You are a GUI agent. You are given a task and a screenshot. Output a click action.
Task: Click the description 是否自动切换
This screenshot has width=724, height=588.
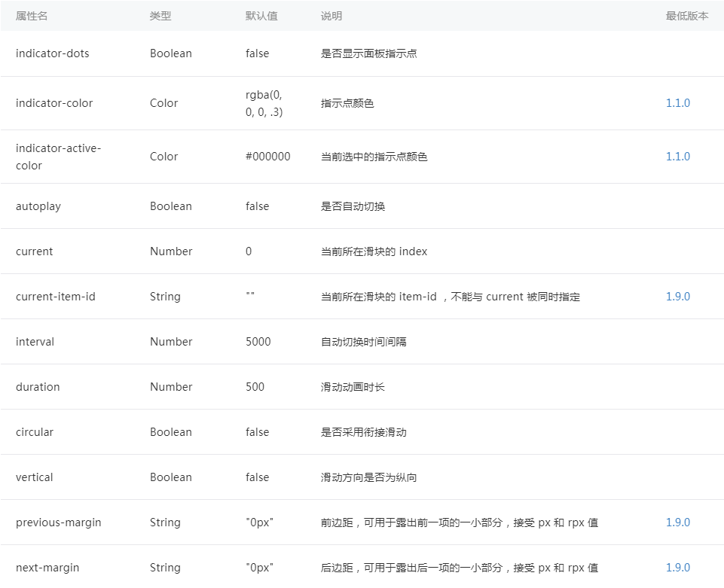353,206
